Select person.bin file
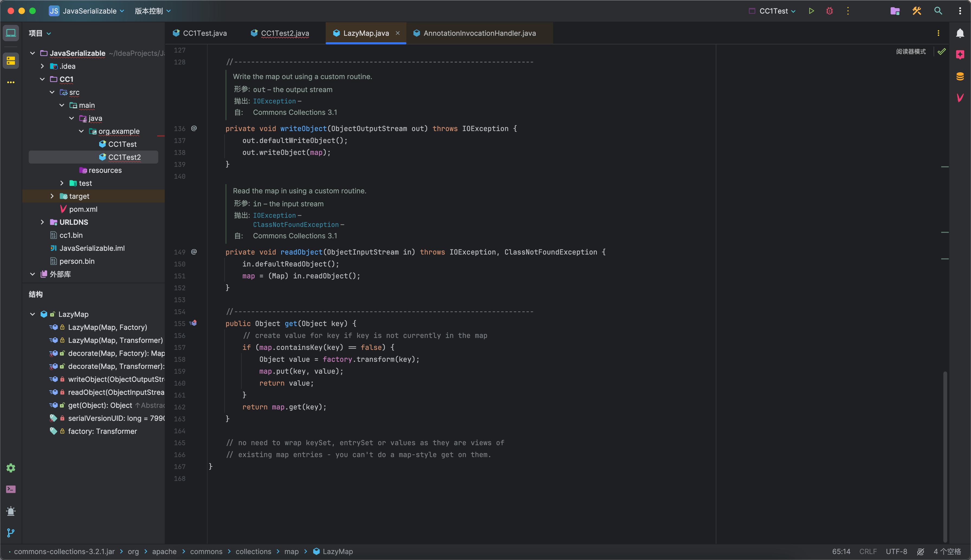This screenshot has width=971, height=560. click(72, 261)
